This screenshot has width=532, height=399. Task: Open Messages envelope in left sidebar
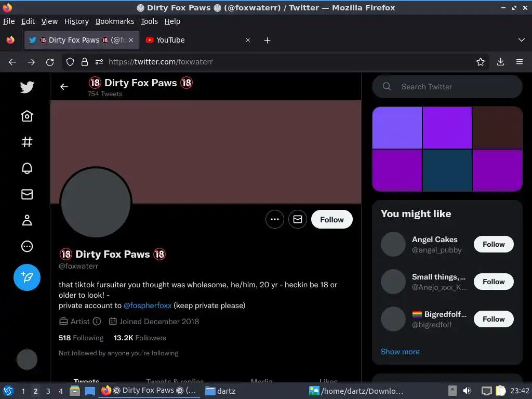tap(27, 194)
